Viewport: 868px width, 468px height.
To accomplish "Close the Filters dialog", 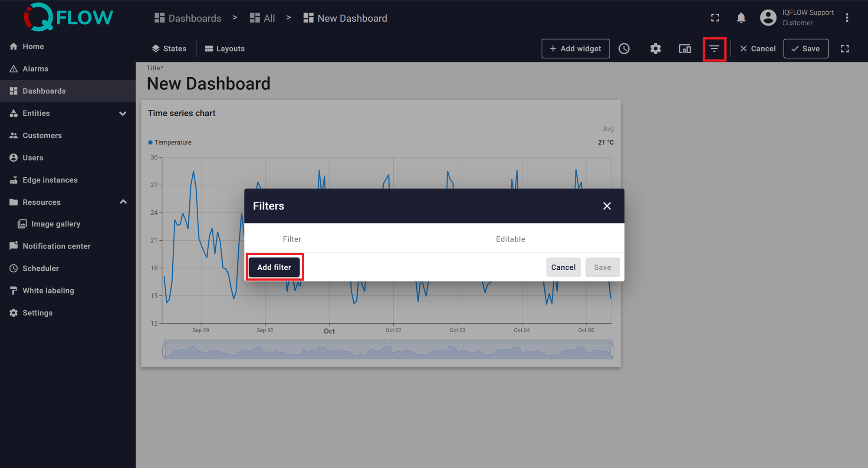I will [607, 206].
